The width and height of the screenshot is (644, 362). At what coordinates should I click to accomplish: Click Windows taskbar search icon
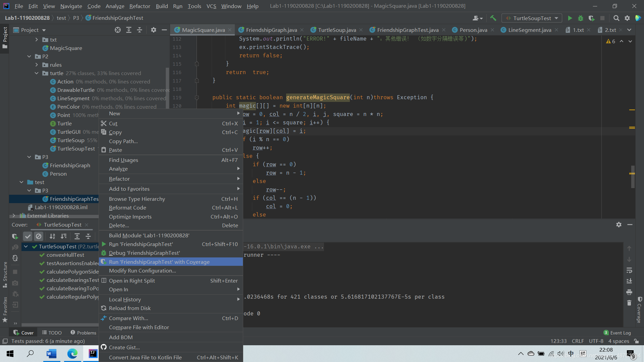[31, 354]
